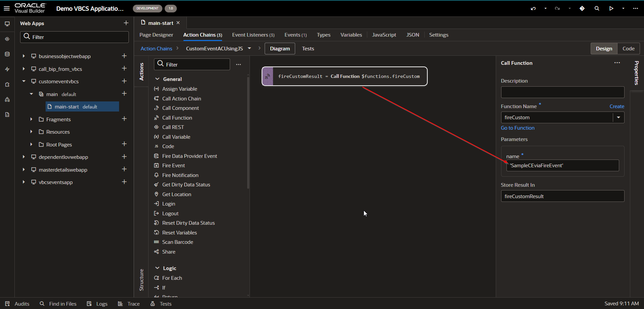Open the CustomEventACUsingJS chain dropdown
This screenshot has height=309, width=644.
tap(249, 48)
